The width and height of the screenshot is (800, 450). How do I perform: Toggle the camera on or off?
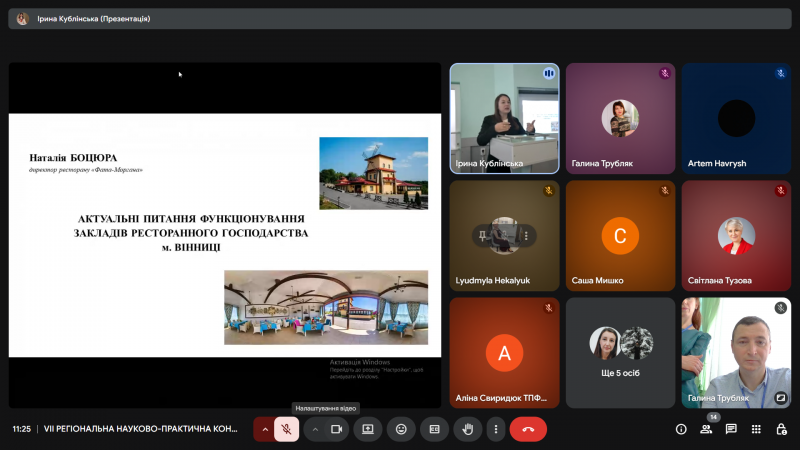[x=336, y=429]
